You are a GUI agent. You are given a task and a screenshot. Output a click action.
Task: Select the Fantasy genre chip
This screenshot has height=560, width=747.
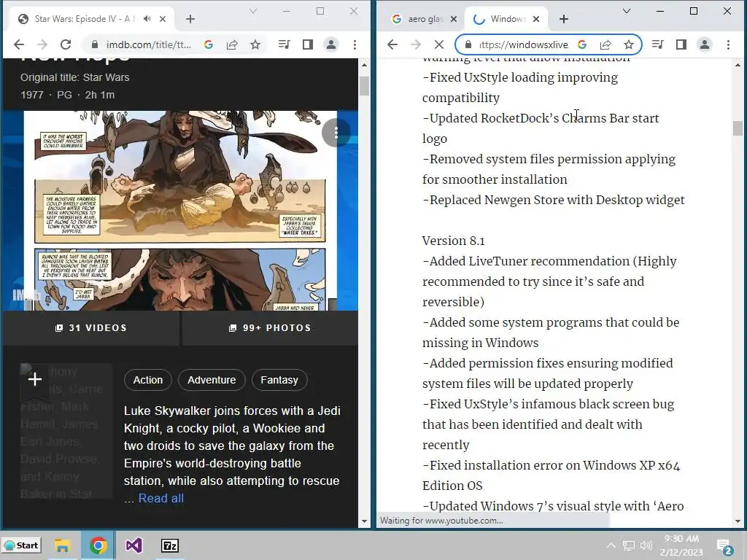[279, 380]
